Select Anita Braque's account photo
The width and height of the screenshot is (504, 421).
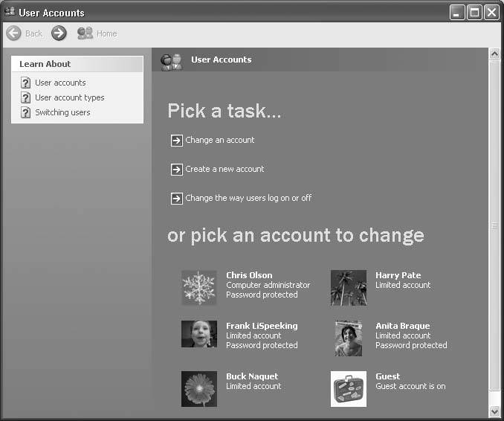349,338
